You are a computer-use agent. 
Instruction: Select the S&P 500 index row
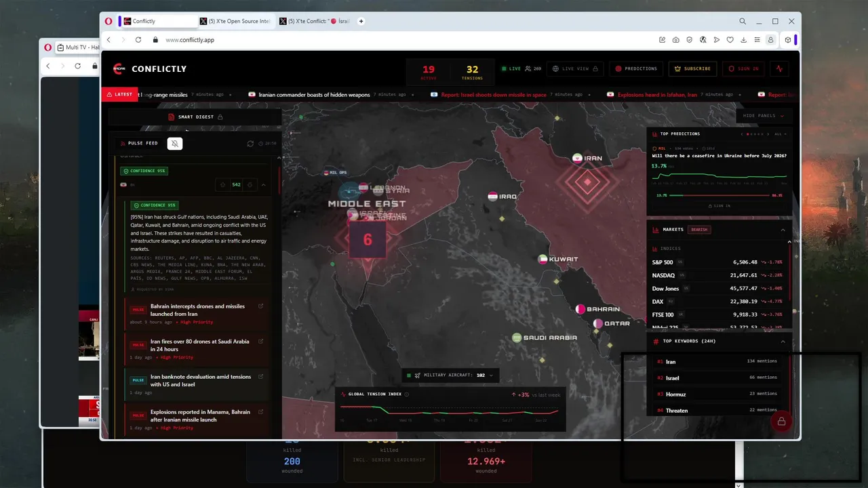pyautogui.click(x=717, y=262)
